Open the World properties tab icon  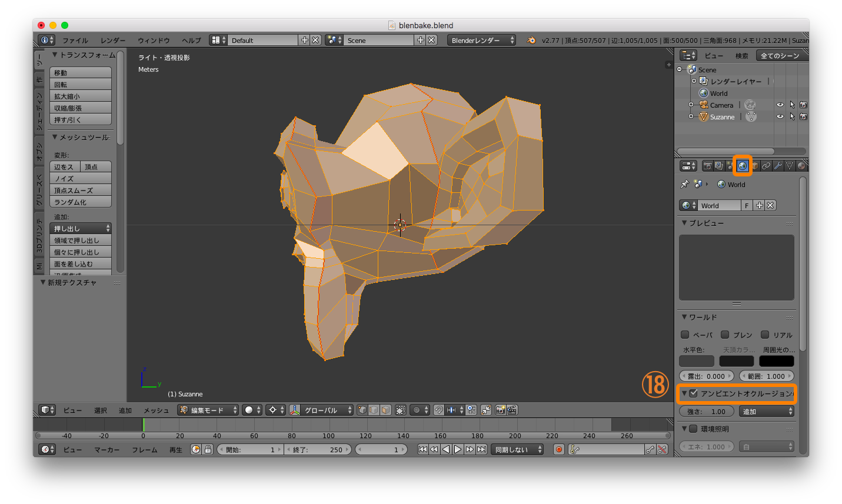pos(743,166)
